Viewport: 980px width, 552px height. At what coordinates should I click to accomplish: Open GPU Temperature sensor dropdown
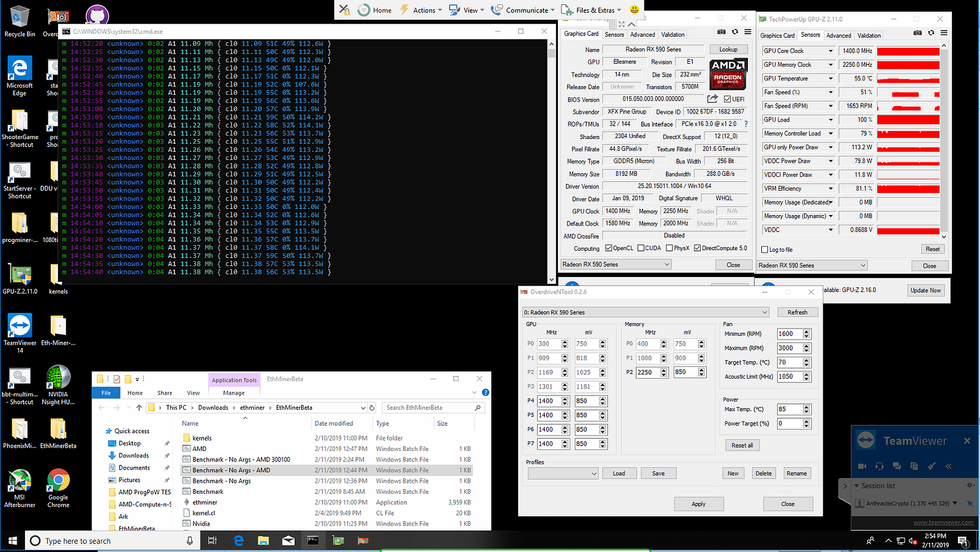[831, 78]
